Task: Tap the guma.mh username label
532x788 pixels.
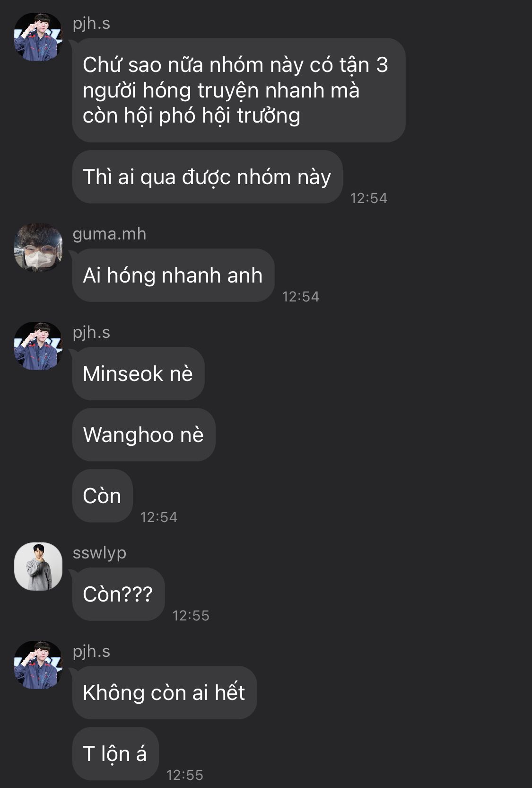Action: (x=109, y=234)
